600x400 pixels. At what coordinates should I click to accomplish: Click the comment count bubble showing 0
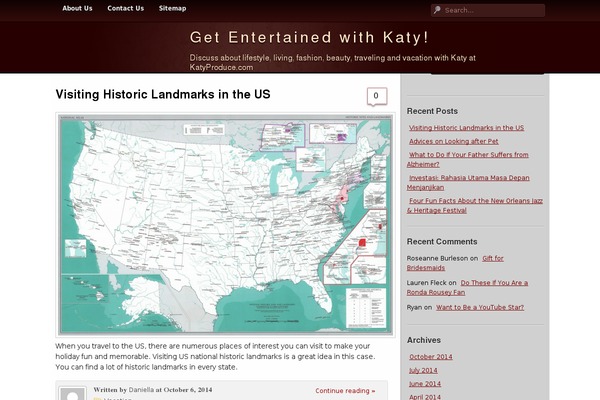tap(377, 96)
